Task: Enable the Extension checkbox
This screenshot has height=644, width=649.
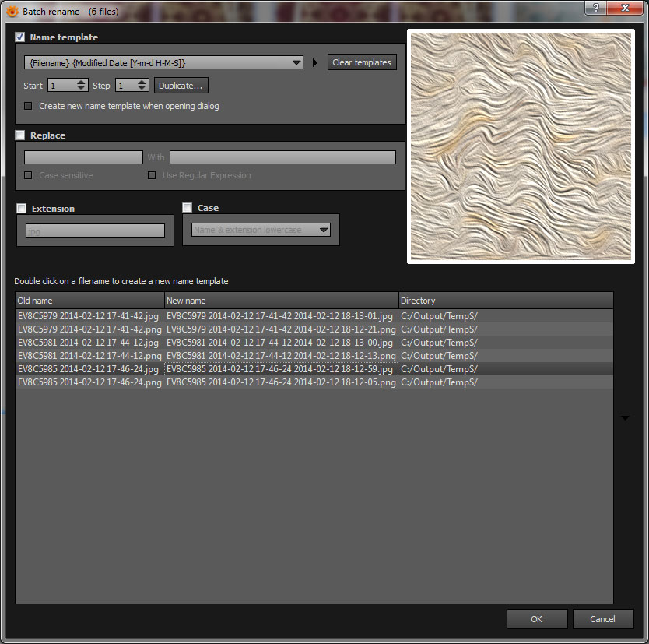Action: pyautogui.click(x=22, y=209)
